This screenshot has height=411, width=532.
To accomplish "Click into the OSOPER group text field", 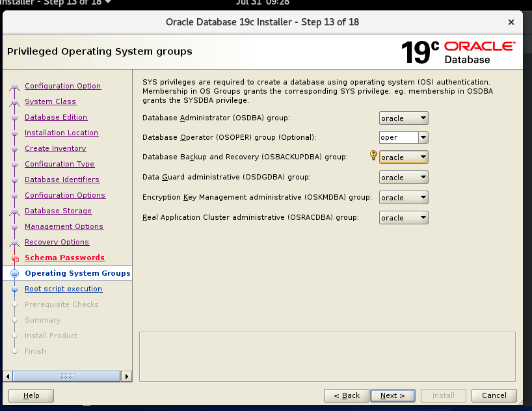I will pyautogui.click(x=399, y=137).
